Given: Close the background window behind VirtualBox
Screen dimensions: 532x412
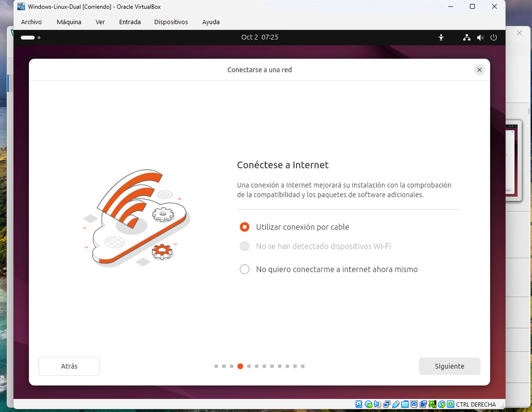Looking at the screenshot, I should pos(519,33).
